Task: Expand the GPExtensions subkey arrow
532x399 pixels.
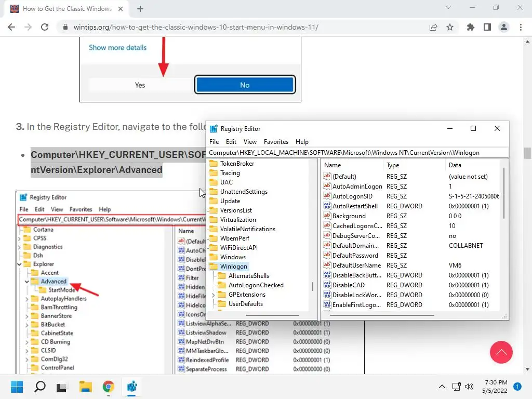Action: point(213,295)
